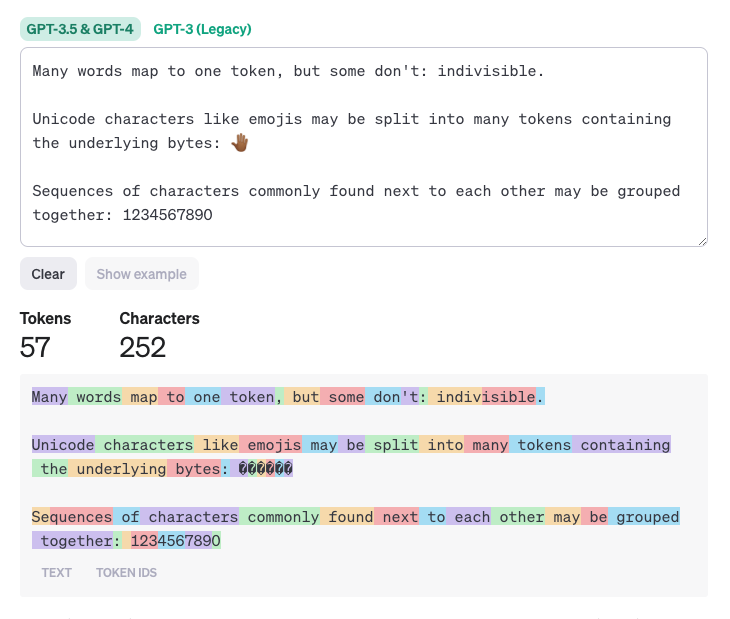Image resolution: width=730 pixels, height=619 pixels.
Task: Click the highlighted token 'many' in output
Action: click(x=487, y=444)
